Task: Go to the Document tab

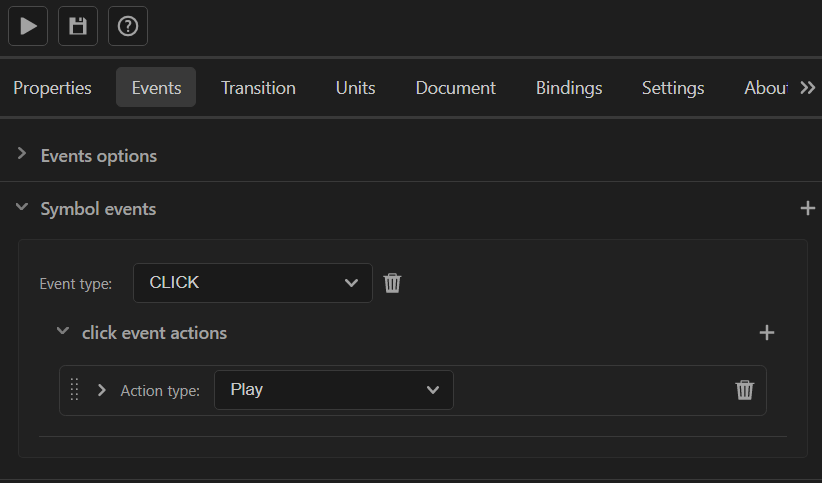Action: [x=456, y=88]
